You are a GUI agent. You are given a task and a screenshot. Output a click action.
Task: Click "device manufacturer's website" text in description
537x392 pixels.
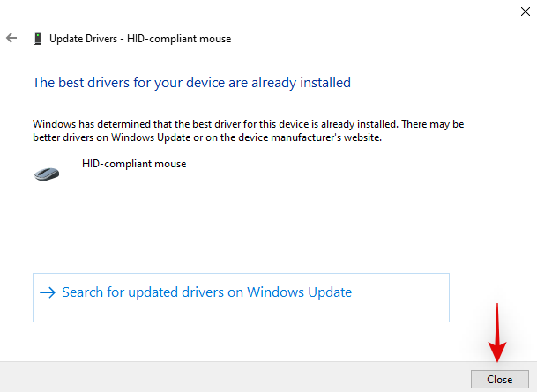pyautogui.click(x=336, y=137)
